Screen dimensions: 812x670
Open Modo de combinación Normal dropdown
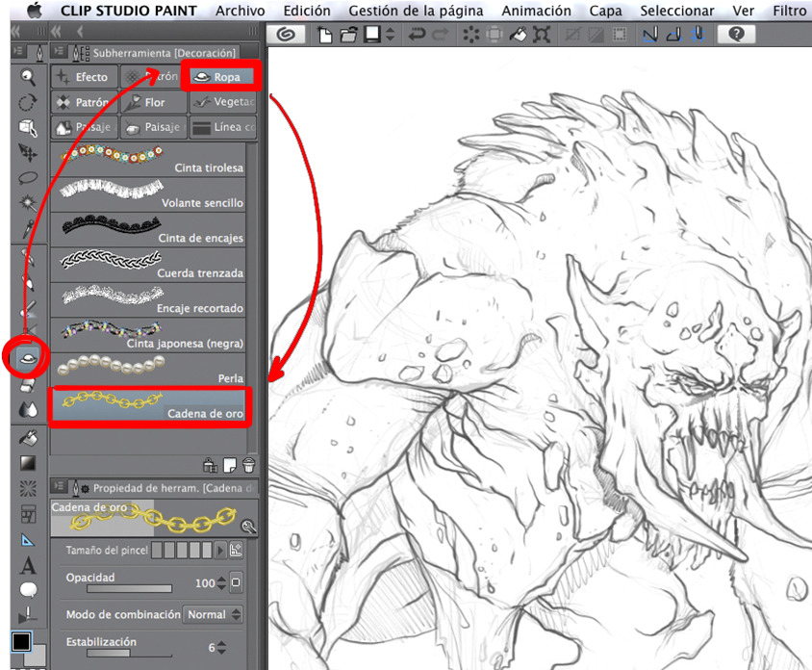click(213, 614)
